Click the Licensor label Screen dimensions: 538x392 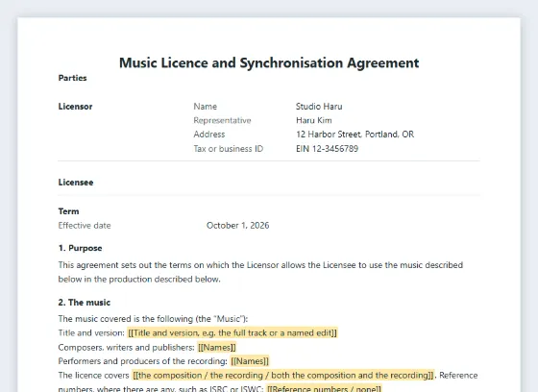75,107
